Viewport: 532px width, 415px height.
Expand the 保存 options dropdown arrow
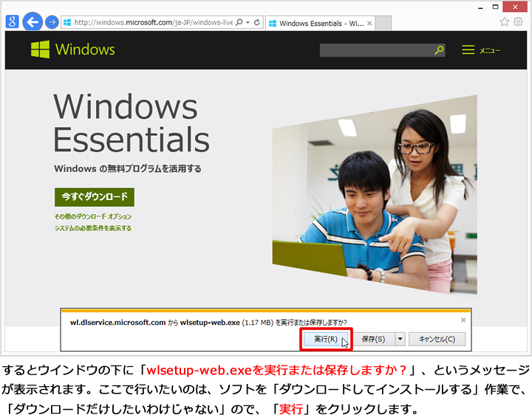pyautogui.click(x=400, y=339)
